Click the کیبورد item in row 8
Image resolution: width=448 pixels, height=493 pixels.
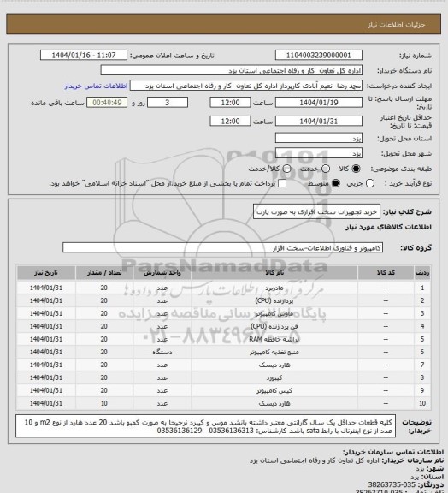tap(274, 378)
